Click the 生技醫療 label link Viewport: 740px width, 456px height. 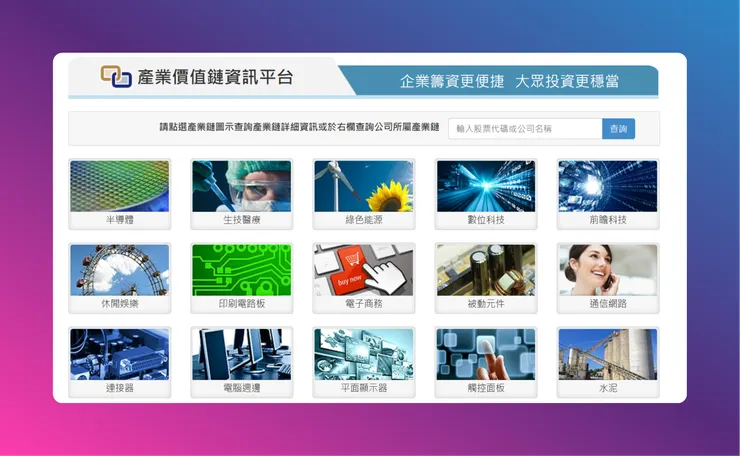point(242,220)
